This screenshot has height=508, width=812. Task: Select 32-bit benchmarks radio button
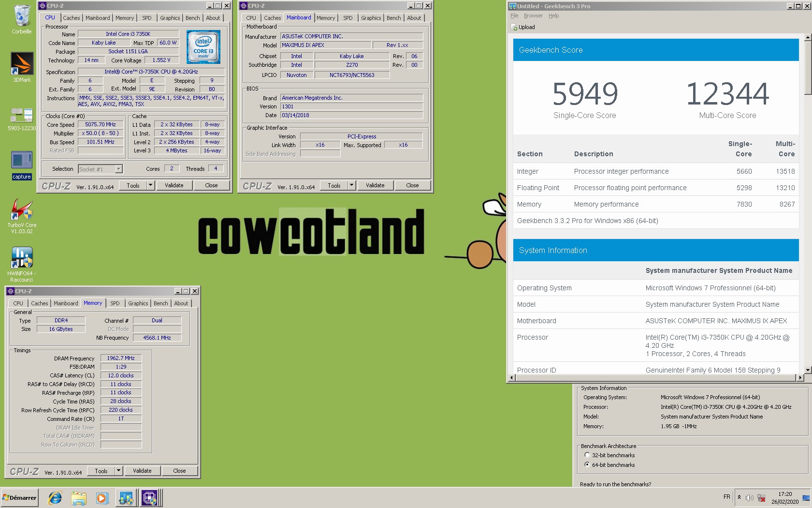click(x=587, y=455)
